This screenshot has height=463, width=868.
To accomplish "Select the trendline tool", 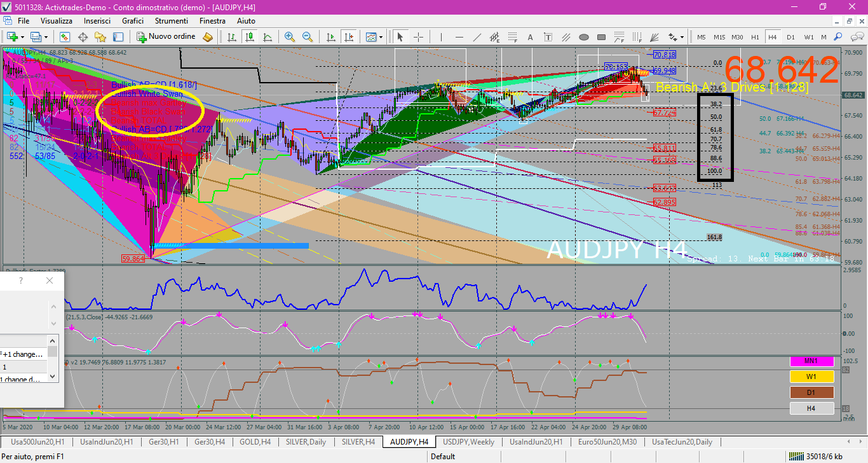I will [477, 37].
